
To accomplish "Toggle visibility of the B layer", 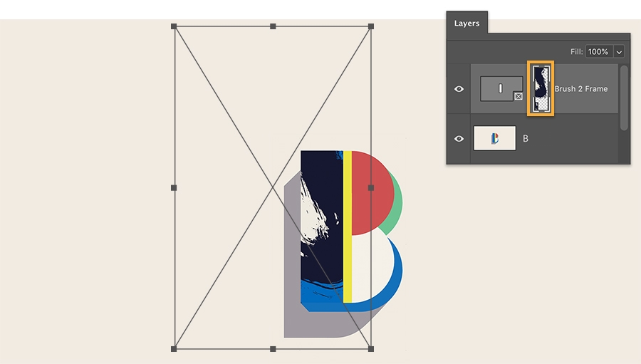I will pyautogui.click(x=459, y=139).
